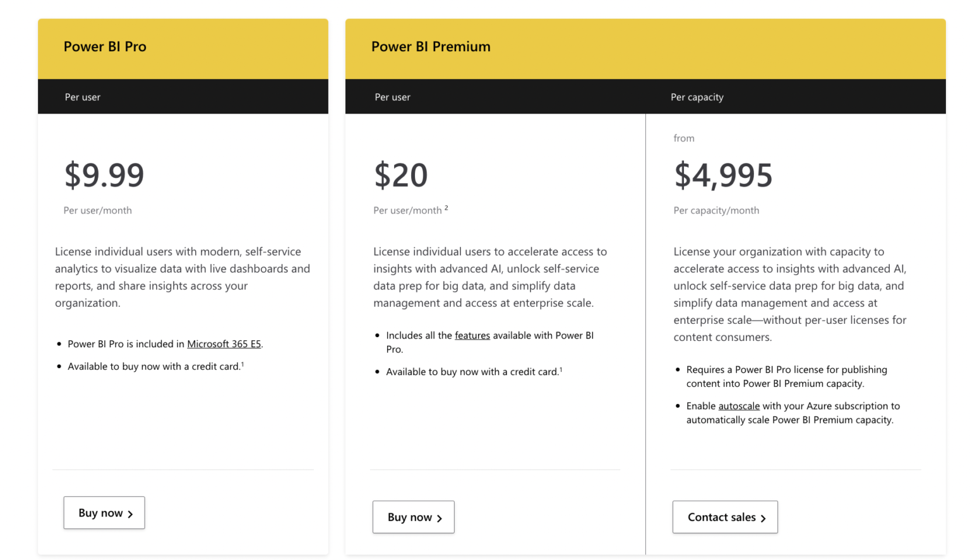Select the Power BI Pro header
Viewport: 970px width, 560px height.
click(x=105, y=46)
